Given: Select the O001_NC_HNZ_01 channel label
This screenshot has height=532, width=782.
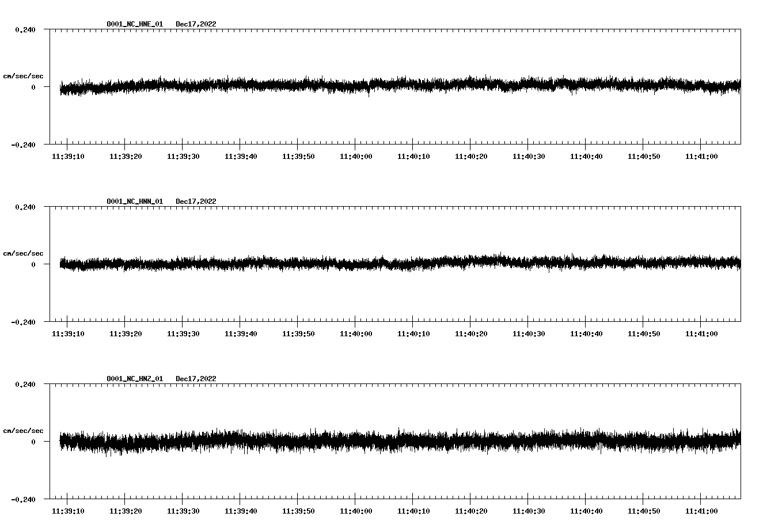Looking at the screenshot, I should pos(134,378).
